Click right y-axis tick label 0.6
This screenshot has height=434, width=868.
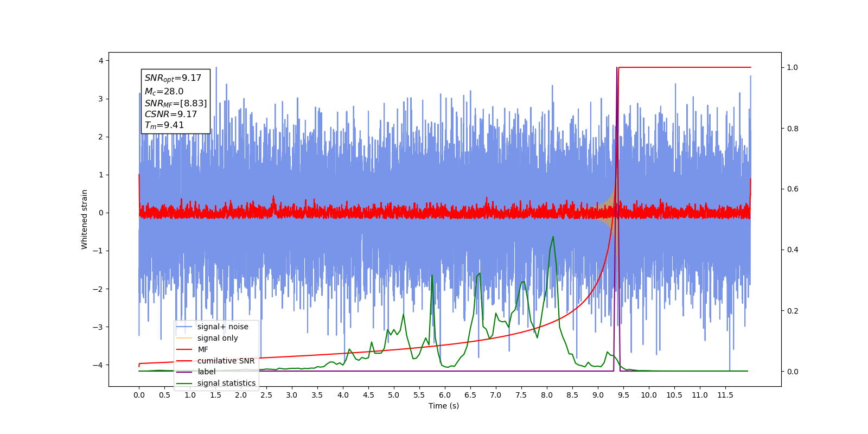pos(792,189)
